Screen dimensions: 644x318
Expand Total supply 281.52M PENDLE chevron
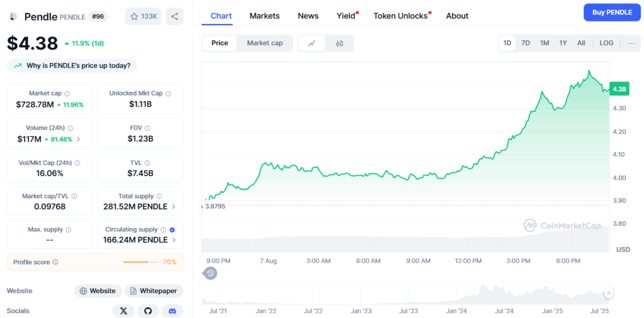point(173,207)
